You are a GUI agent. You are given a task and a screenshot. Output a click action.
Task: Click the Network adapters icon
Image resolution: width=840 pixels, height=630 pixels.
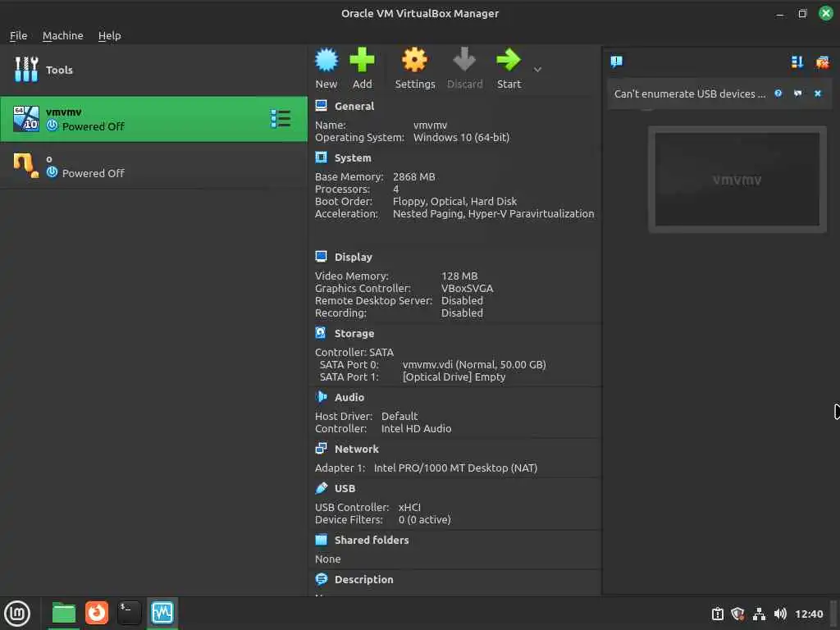point(321,449)
